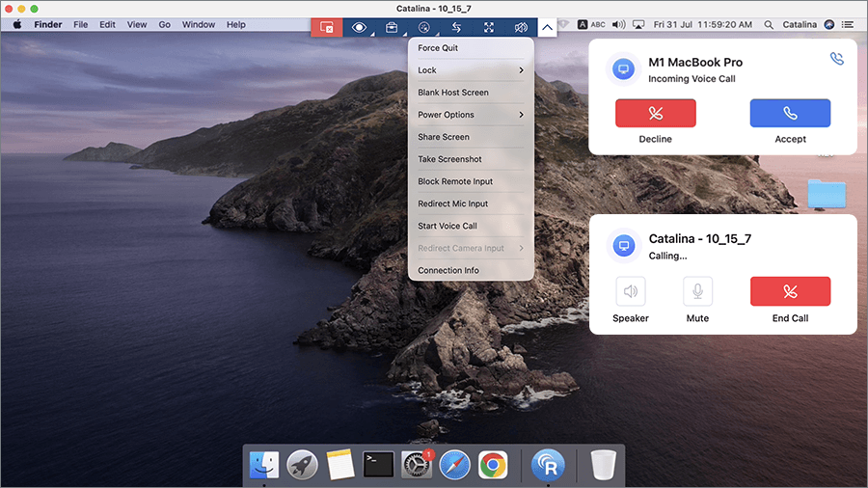
Task: Open the Go menu
Action: (164, 24)
